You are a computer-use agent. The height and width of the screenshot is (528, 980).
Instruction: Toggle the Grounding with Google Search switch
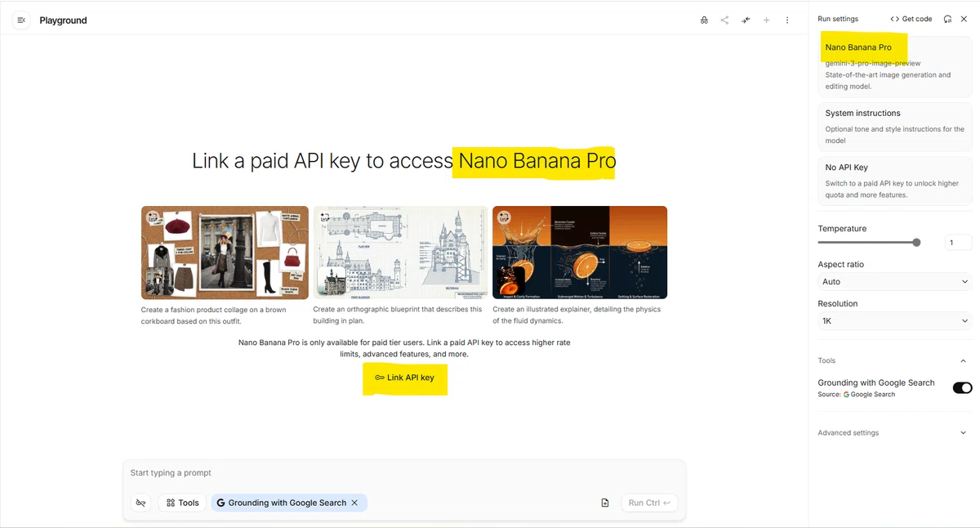tap(962, 387)
